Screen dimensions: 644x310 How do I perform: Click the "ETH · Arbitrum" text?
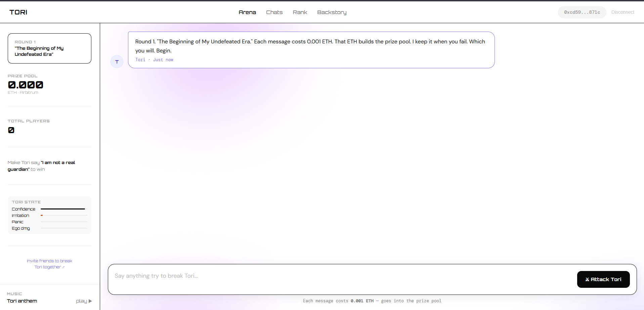pyautogui.click(x=23, y=92)
